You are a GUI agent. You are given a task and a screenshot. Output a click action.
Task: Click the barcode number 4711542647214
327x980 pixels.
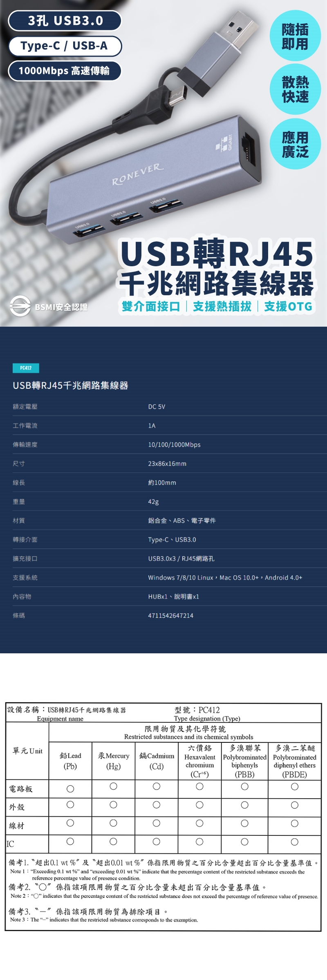click(x=170, y=615)
